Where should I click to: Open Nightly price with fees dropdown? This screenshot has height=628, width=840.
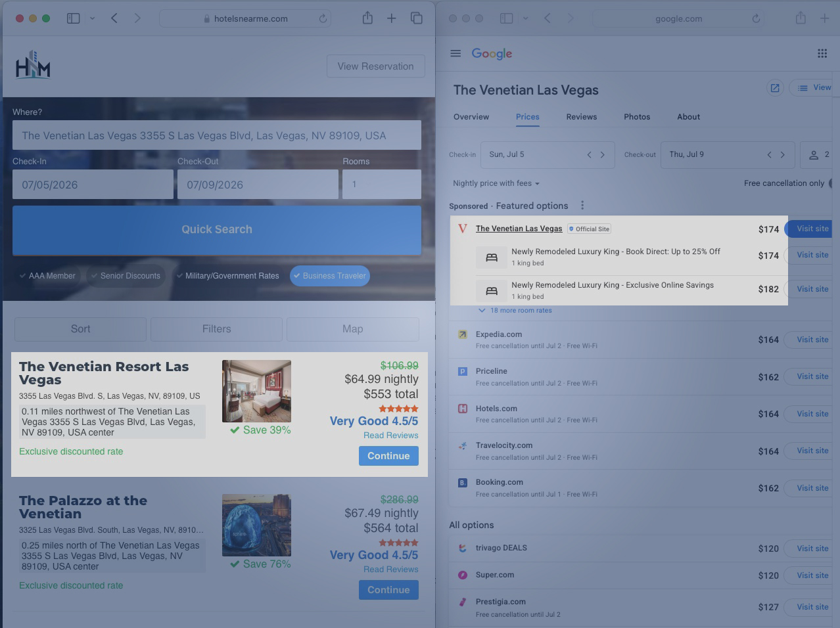coord(496,183)
